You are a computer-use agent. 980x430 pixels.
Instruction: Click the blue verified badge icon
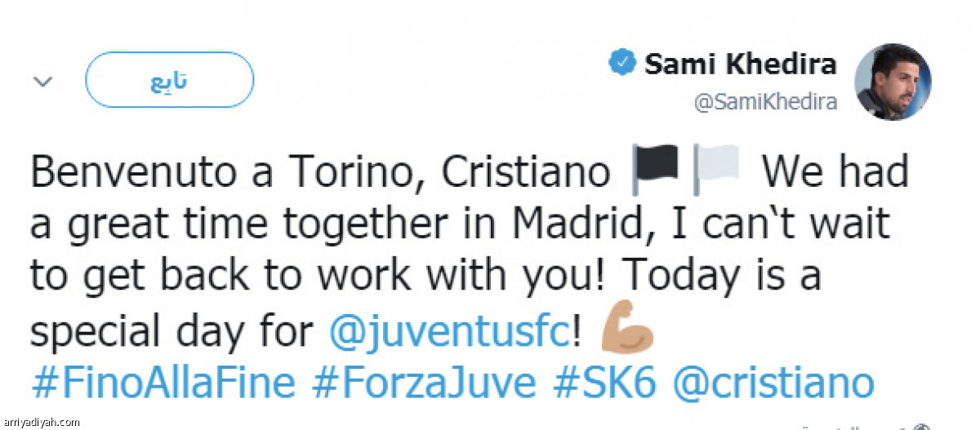[623, 64]
